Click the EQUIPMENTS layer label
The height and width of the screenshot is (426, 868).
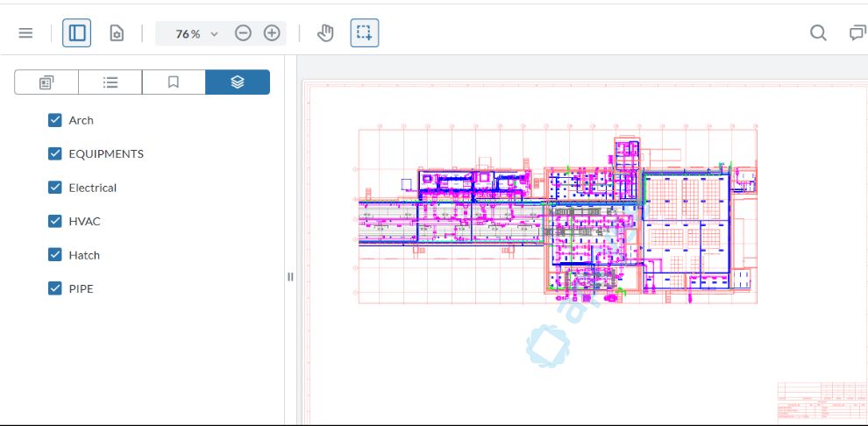106,154
